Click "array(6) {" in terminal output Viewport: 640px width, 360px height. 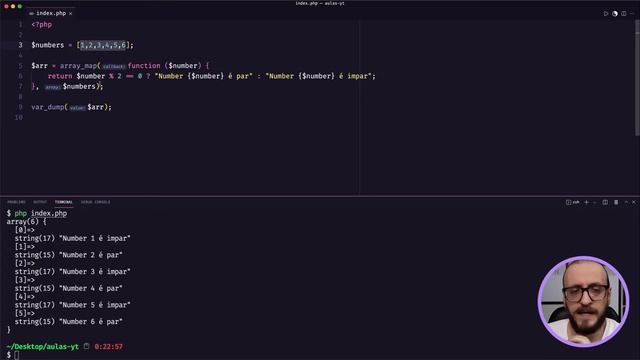(x=27, y=222)
